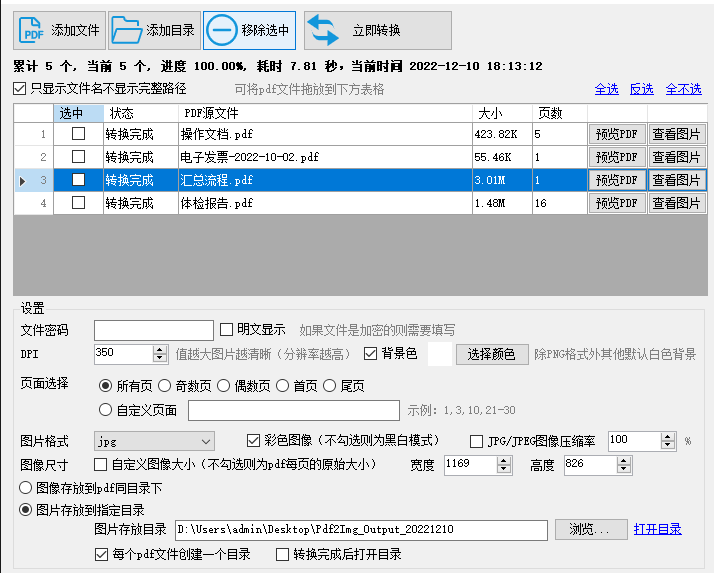
Task: Click the 体检报告.pdf file name cell
Action: pyautogui.click(x=325, y=203)
